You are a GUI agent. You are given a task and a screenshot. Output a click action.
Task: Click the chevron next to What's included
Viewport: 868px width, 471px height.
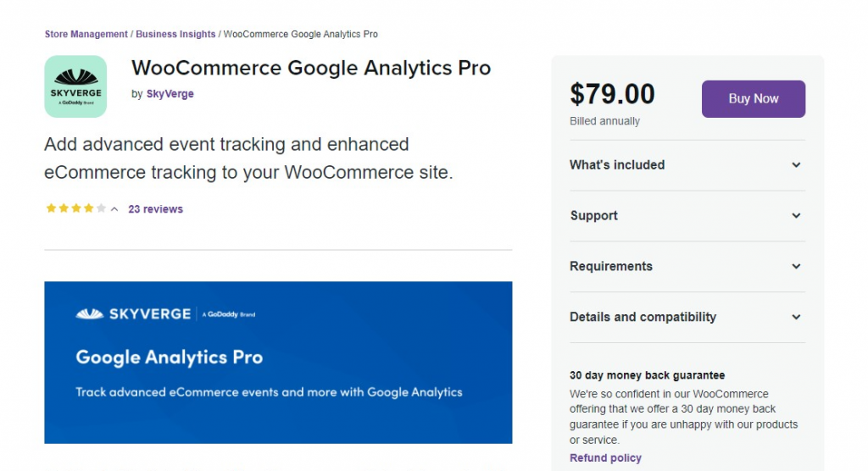[x=796, y=165]
